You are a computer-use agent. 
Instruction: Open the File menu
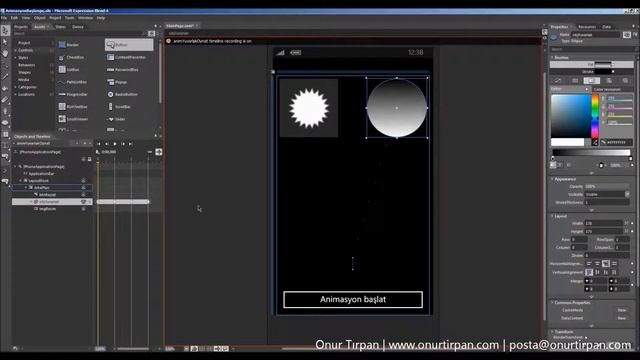(x=4, y=18)
